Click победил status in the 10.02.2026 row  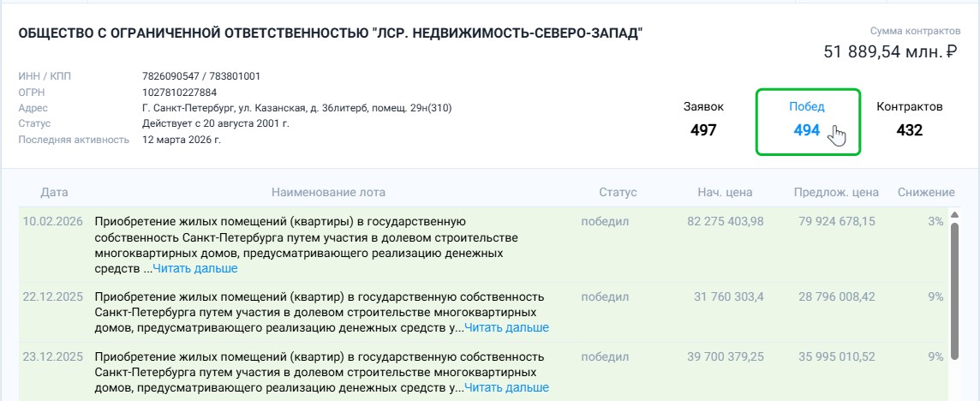[x=605, y=221]
